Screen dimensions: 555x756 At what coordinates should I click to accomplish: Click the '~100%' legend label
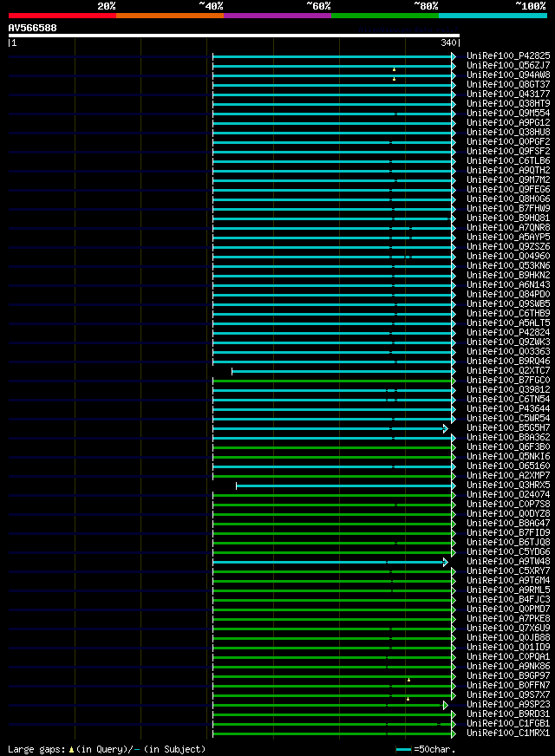[x=530, y=6]
